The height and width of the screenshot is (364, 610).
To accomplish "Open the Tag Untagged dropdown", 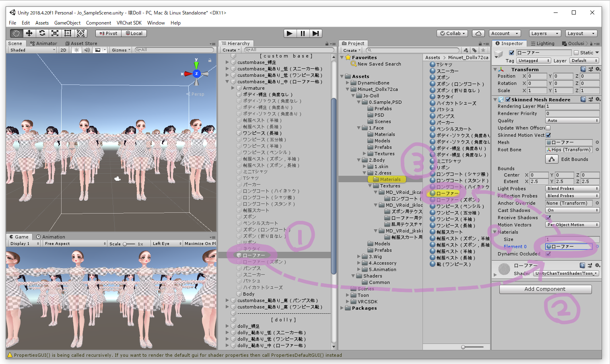I will point(534,61).
